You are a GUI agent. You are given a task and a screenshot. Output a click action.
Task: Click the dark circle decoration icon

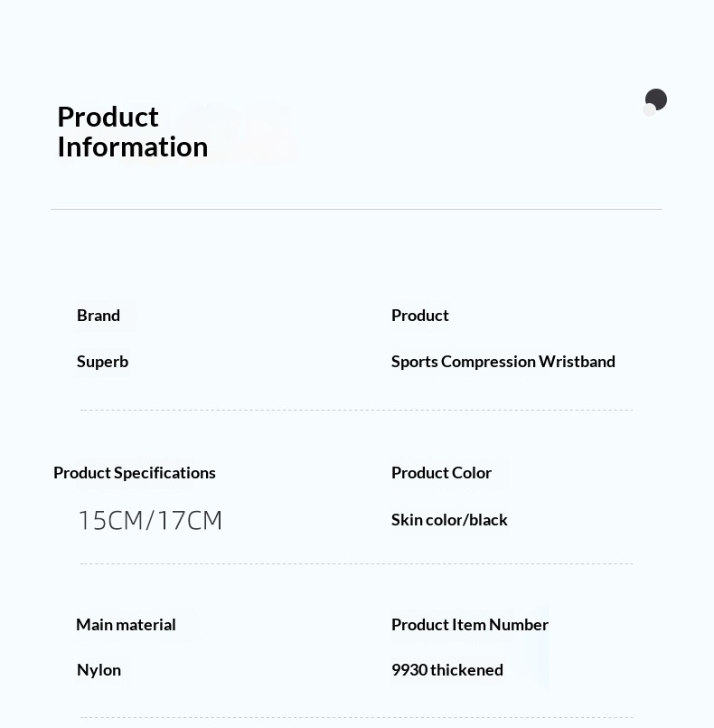click(656, 99)
